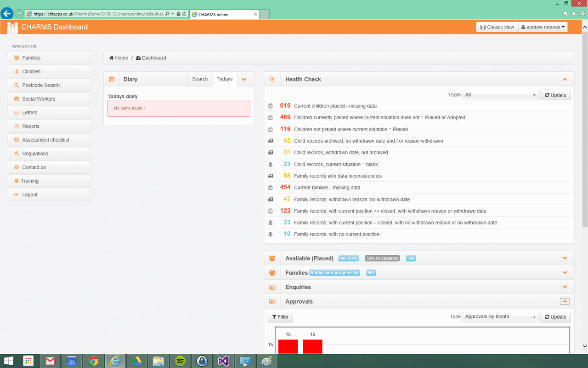Click the browser back arrow button
Screen dimensions: 588x368
click(7, 13)
